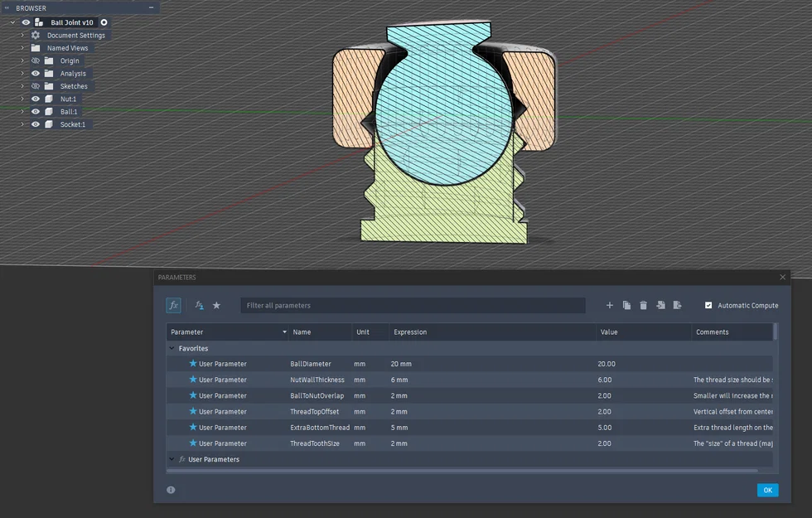Screen dimensions: 812x518
Task: Click the Analysis folder icon
Action: tap(49, 73)
